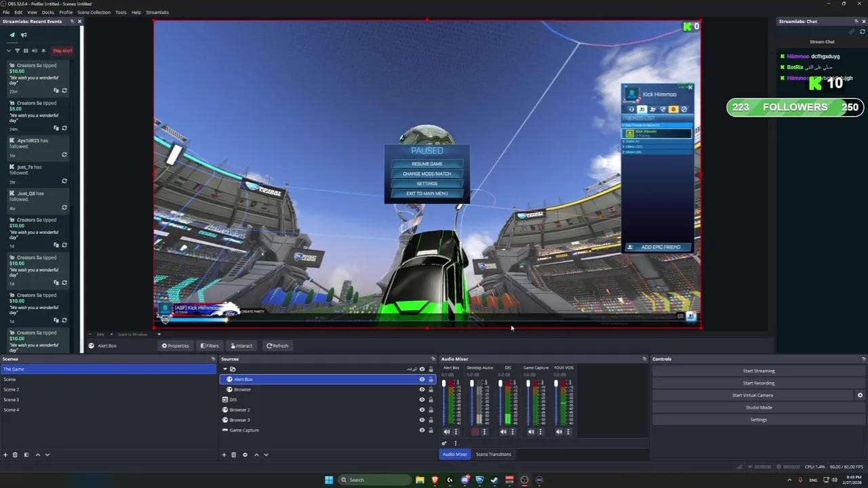Replay the Aya1iiR25 follow alert

tap(64, 155)
